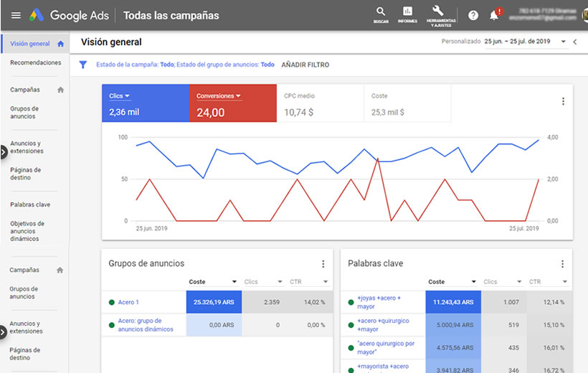Open +joyas +acero +mayor keyword

pyautogui.click(x=379, y=302)
